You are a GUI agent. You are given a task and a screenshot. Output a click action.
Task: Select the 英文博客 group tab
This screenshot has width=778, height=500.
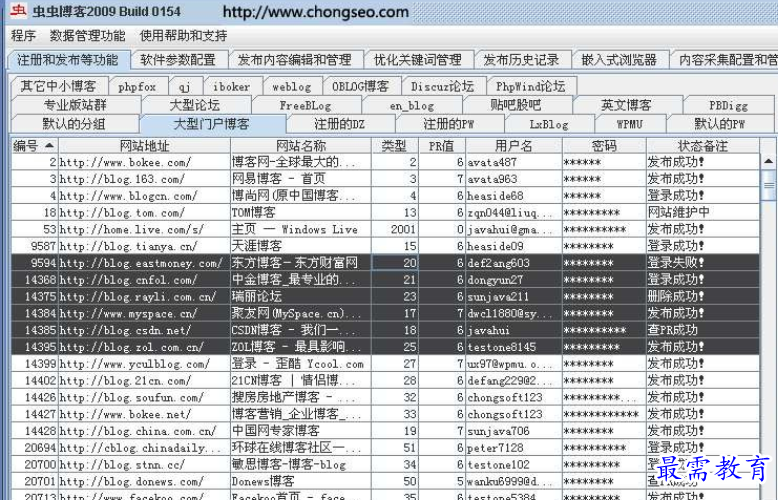point(626,105)
